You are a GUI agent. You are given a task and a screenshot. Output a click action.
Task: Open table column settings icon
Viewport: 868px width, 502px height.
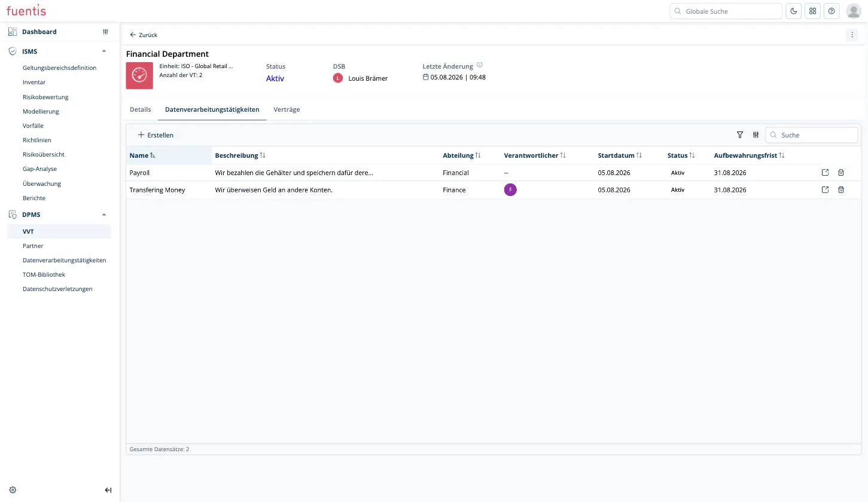756,135
